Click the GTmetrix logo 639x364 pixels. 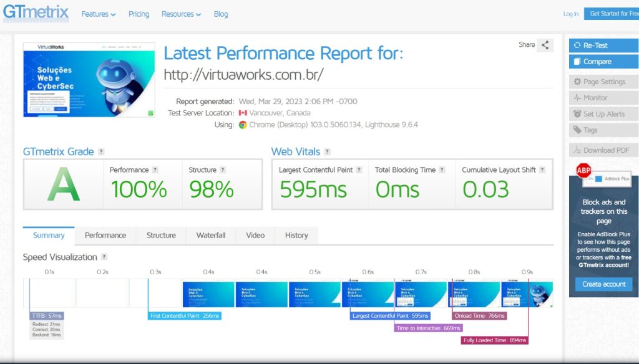click(36, 12)
